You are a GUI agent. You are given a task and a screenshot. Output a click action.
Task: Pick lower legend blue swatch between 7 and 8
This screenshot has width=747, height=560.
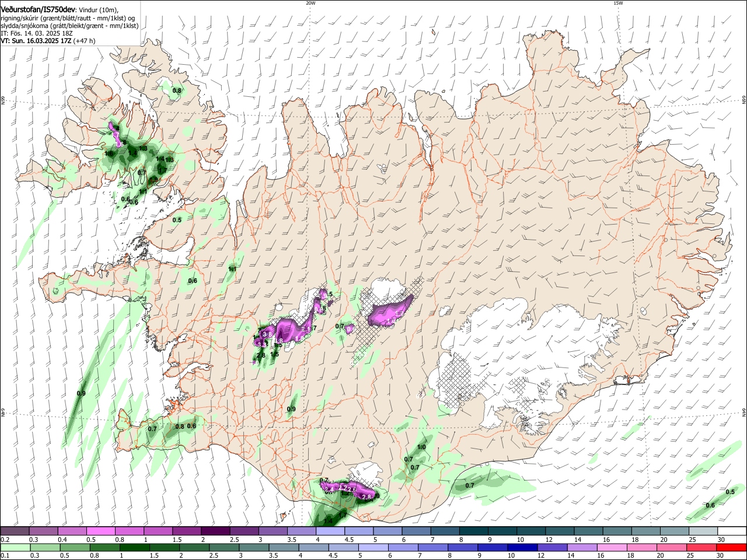point(433,547)
